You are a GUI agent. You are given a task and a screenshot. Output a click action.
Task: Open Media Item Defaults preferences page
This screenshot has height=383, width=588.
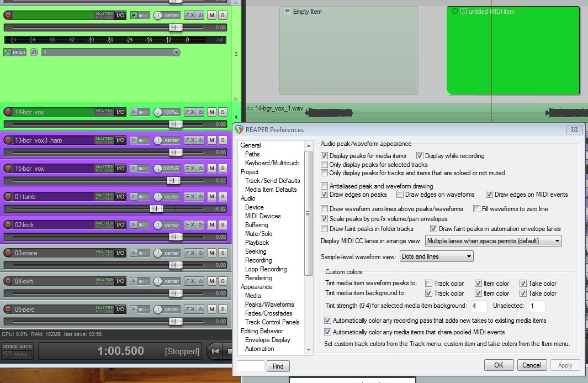[271, 189]
